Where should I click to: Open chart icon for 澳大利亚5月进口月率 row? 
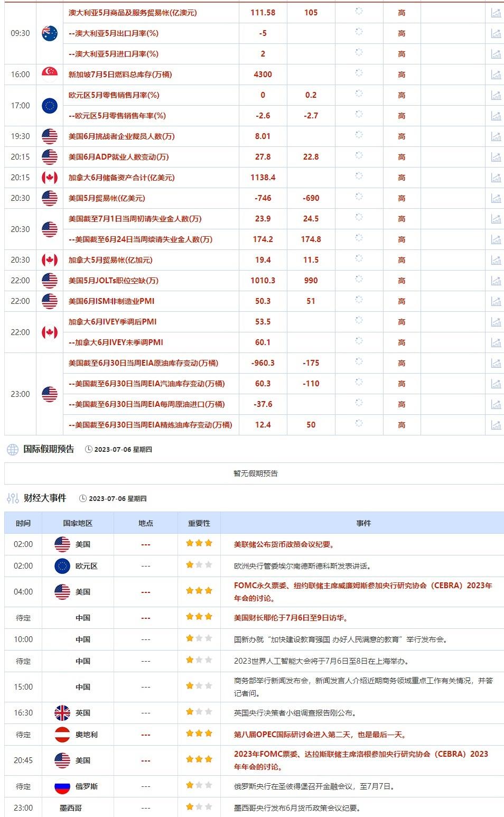[x=496, y=54]
